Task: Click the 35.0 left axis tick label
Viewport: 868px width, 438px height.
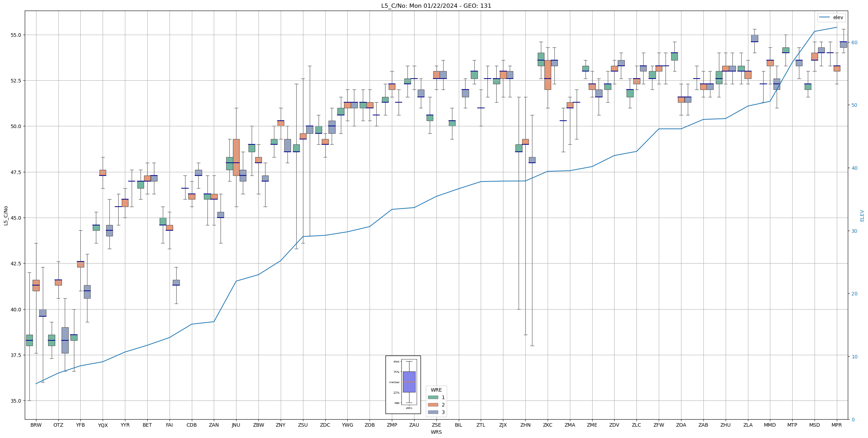Action: pos(16,401)
